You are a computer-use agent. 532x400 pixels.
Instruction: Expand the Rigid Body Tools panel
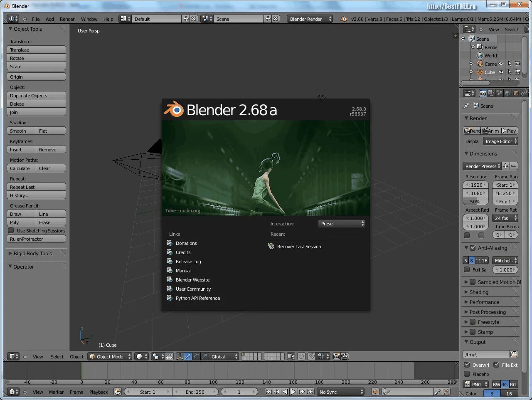click(32, 253)
